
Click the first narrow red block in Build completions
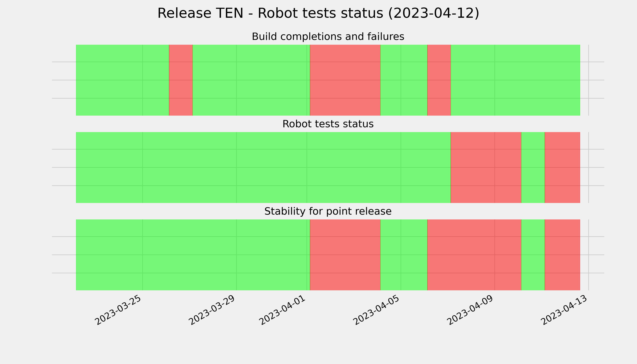pos(181,80)
